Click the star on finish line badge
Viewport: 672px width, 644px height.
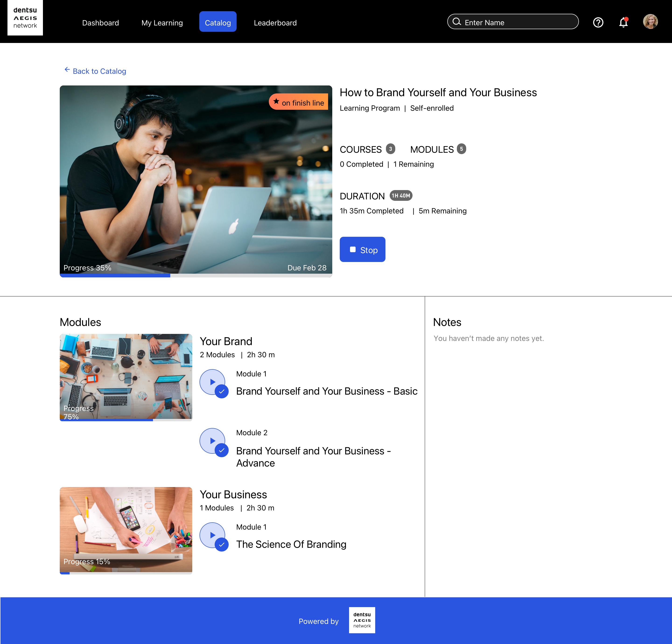point(298,102)
